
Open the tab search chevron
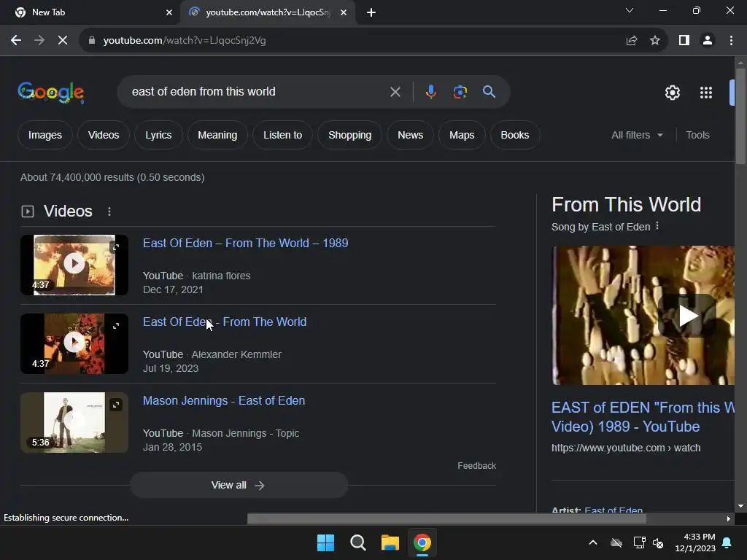click(x=630, y=10)
